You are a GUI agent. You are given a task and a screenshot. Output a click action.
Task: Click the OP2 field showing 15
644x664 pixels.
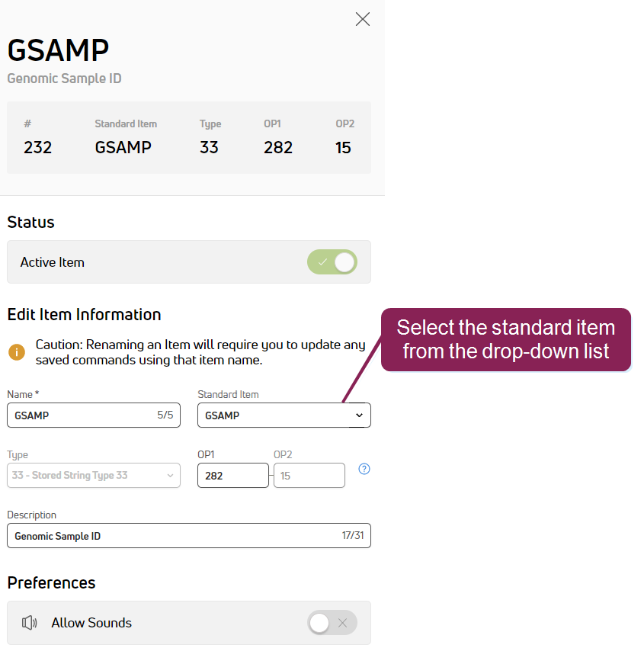click(x=309, y=476)
